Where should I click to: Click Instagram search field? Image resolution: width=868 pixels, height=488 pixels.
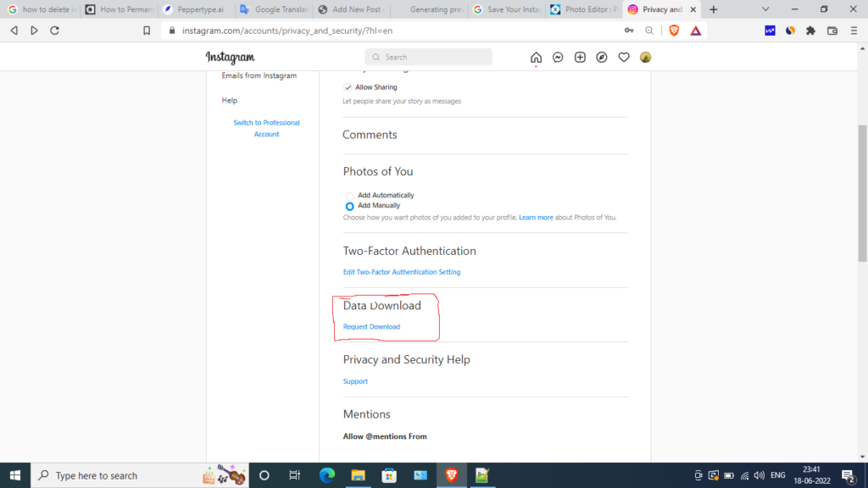(428, 57)
